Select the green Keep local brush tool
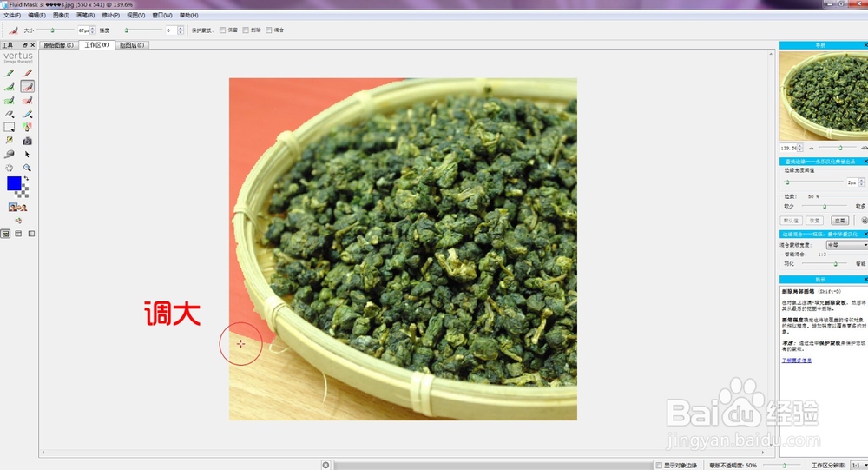The height and width of the screenshot is (470, 868). [10, 87]
